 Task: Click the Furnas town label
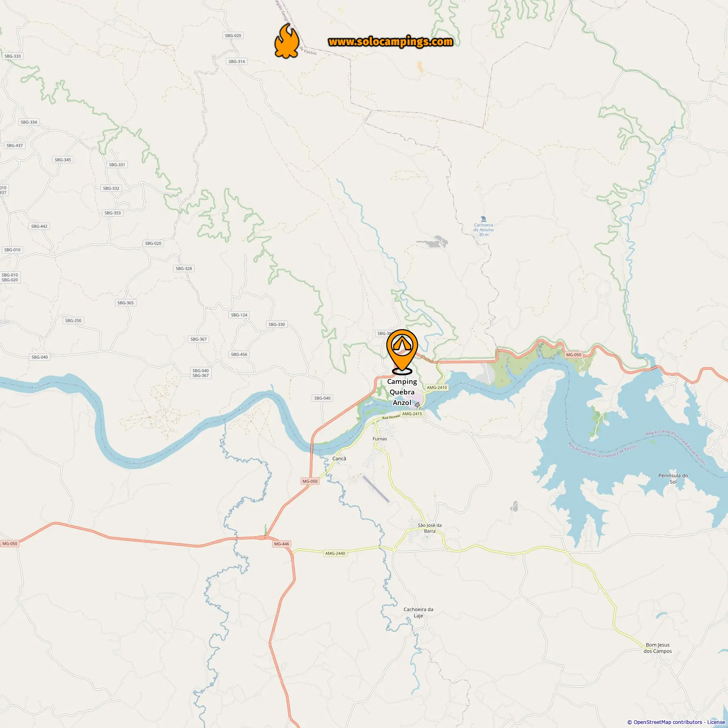(380, 438)
